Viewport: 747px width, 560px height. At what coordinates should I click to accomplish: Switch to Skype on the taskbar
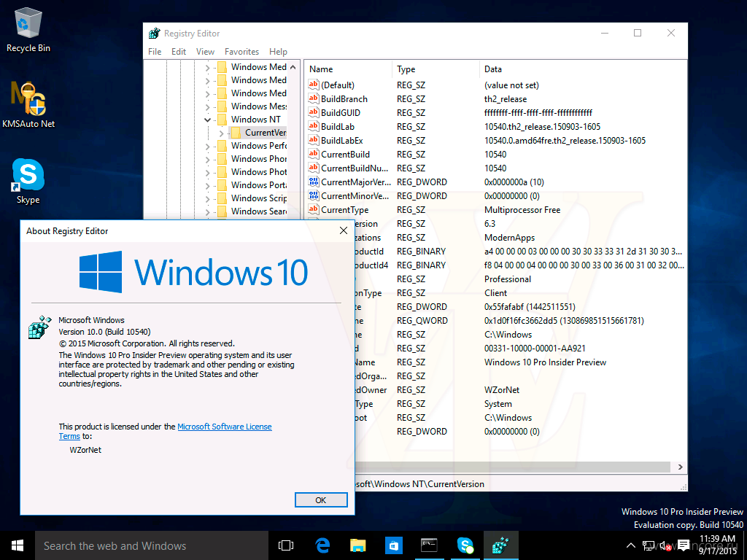(465, 545)
